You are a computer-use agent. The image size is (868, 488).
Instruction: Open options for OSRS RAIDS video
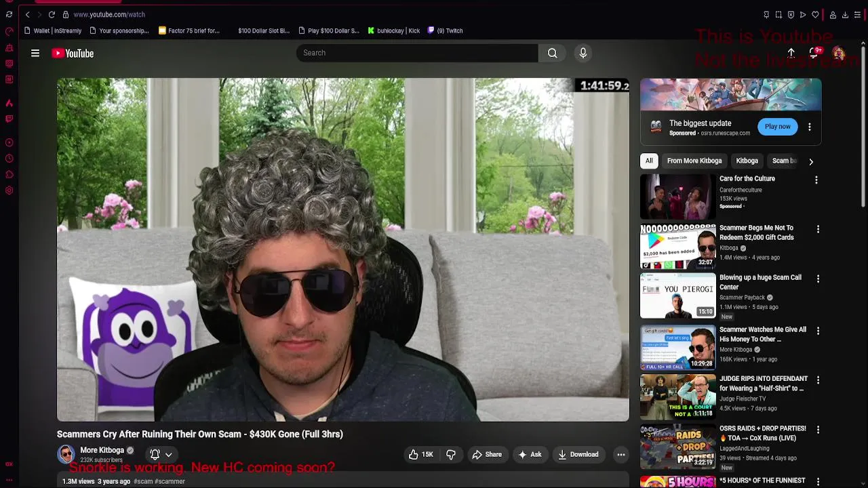(x=818, y=430)
